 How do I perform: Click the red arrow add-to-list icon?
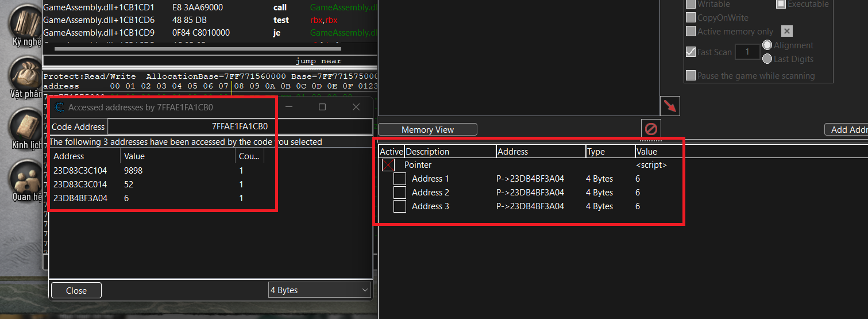(670, 106)
